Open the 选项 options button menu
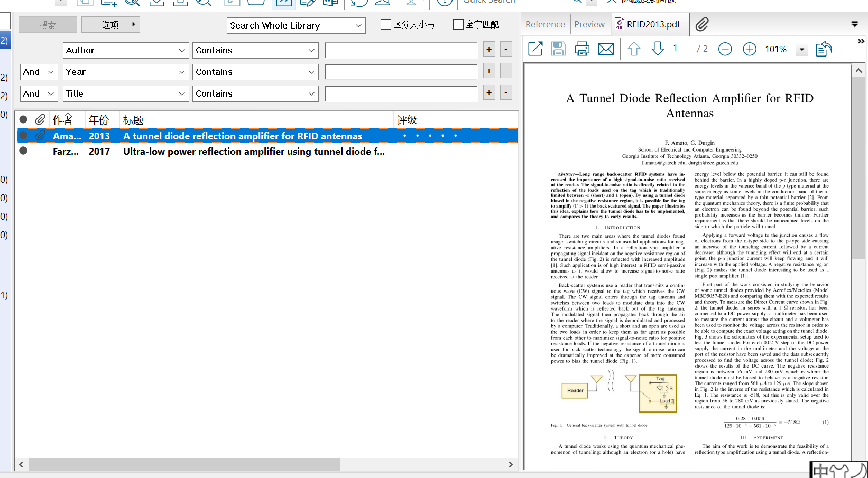 (110, 24)
